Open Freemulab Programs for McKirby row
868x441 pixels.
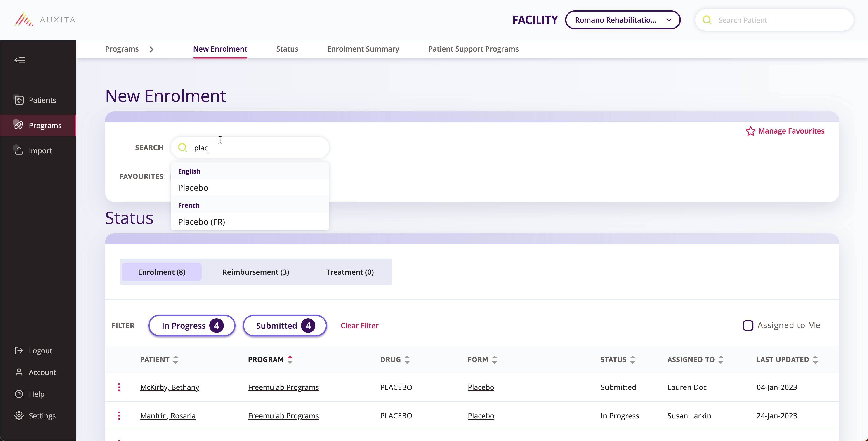point(283,387)
